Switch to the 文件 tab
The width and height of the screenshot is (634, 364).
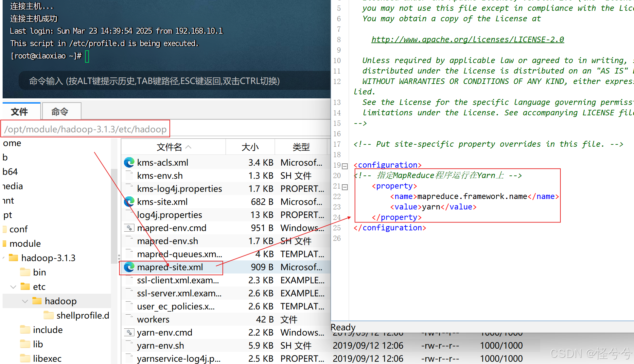click(x=20, y=112)
